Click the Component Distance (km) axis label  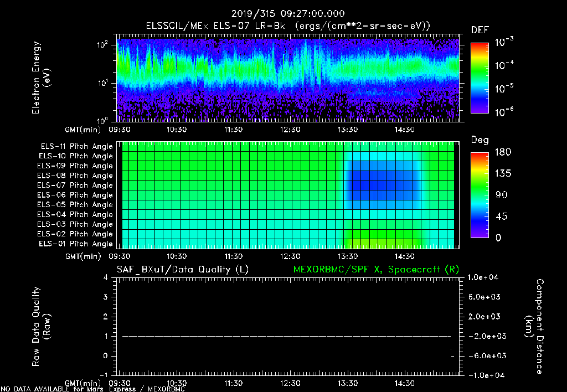[x=534, y=327]
